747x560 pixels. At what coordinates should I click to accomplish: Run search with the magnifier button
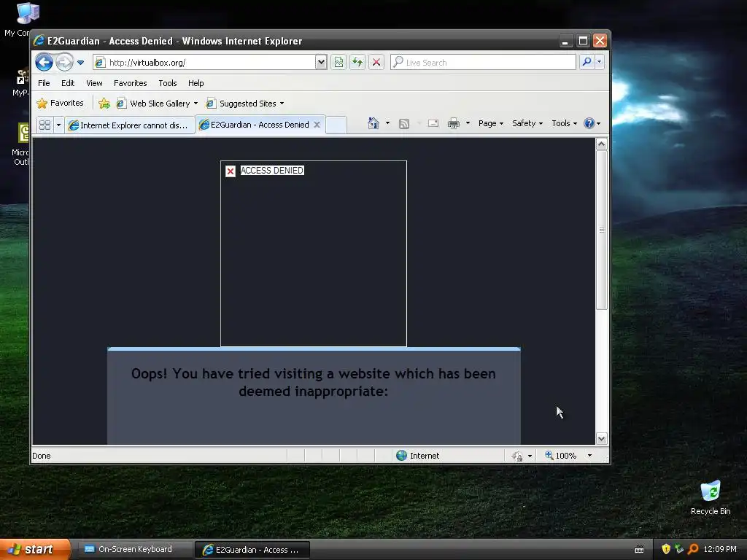[587, 62]
